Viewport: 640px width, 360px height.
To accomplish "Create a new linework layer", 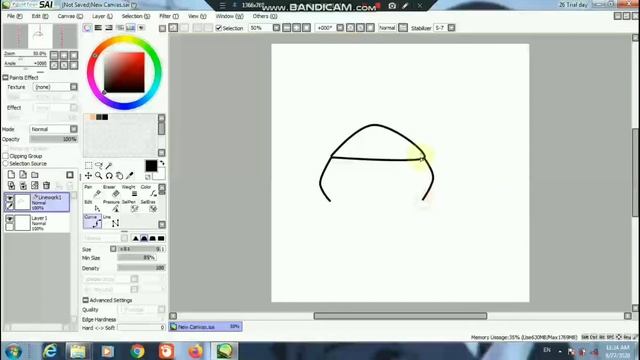I will coord(23,175).
